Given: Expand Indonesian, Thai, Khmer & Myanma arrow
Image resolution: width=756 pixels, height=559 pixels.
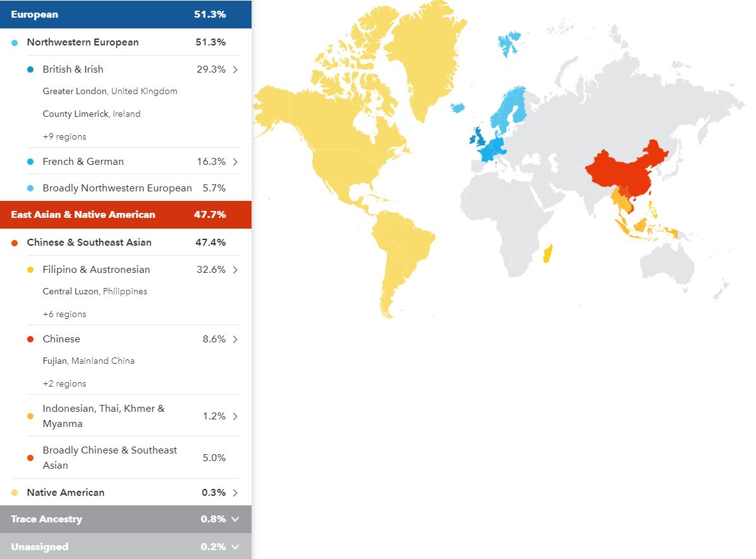Looking at the screenshot, I should click(235, 416).
